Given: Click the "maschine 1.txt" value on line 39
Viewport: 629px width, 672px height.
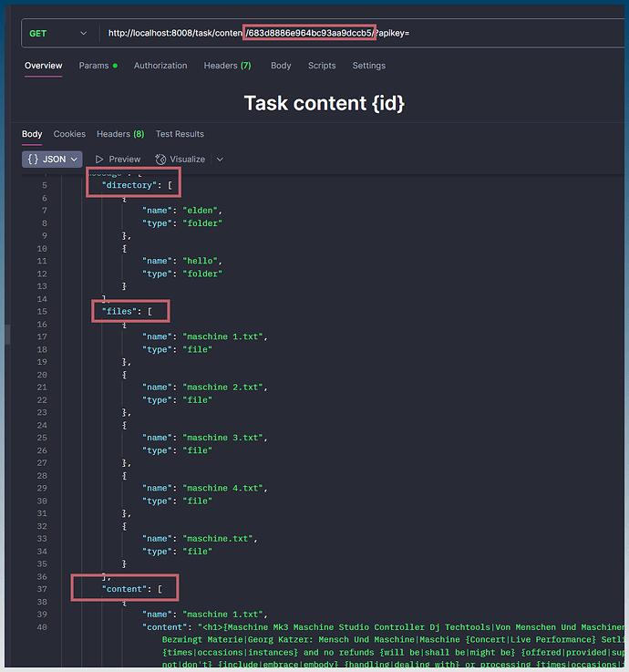Looking at the screenshot, I should pyautogui.click(x=222, y=615).
